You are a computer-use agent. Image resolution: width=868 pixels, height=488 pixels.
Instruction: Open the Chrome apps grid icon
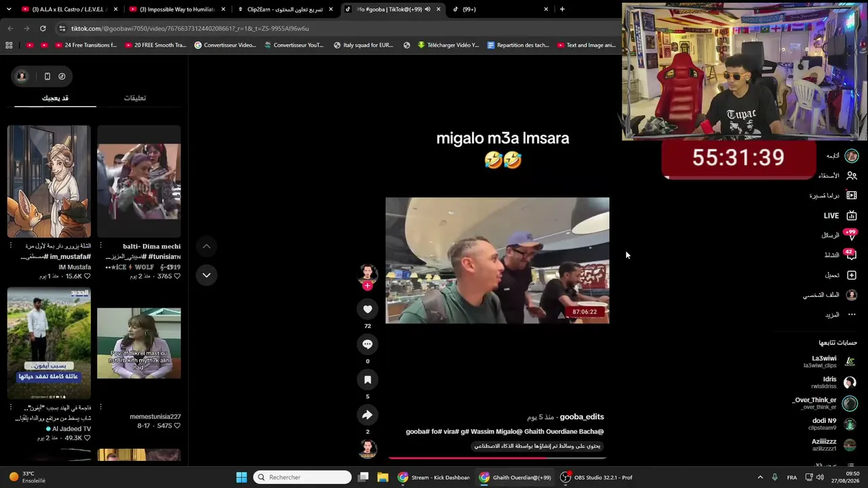point(9,45)
